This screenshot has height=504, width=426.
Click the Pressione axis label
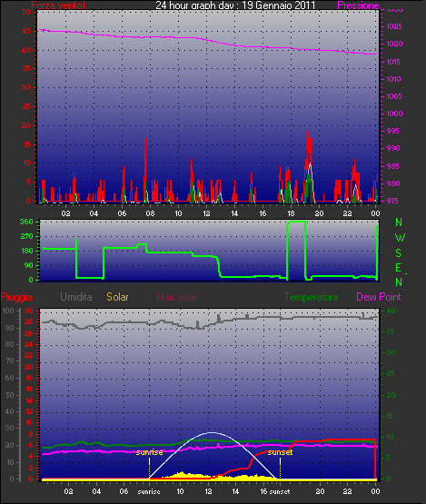pyautogui.click(x=358, y=5)
